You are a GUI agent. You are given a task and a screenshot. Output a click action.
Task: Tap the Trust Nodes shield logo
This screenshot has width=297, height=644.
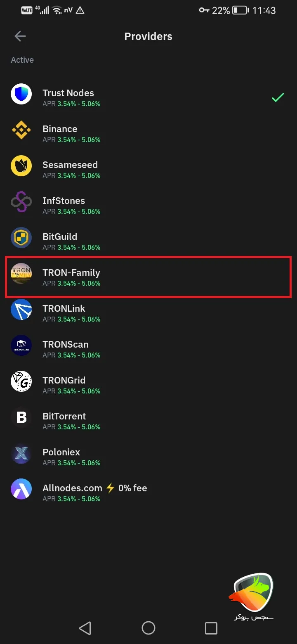pyautogui.click(x=21, y=94)
